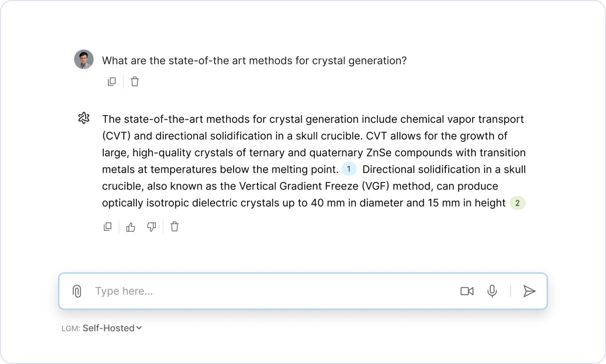Copy the user's question message

[x=112, y=82]
